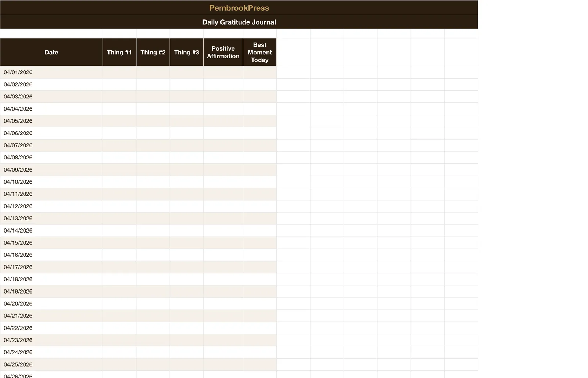The image size is (588, 378).
Task: Select the 04/05/2026 date cell
Action: pos(51,121)
